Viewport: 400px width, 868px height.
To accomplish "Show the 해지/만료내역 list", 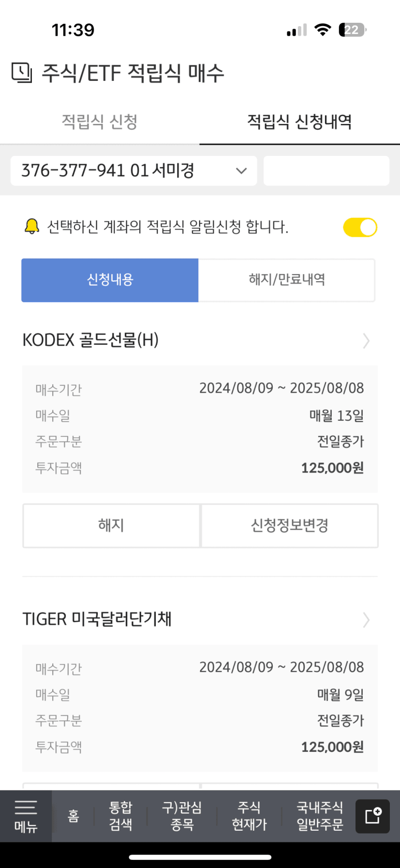I will [x=287, y=280].
